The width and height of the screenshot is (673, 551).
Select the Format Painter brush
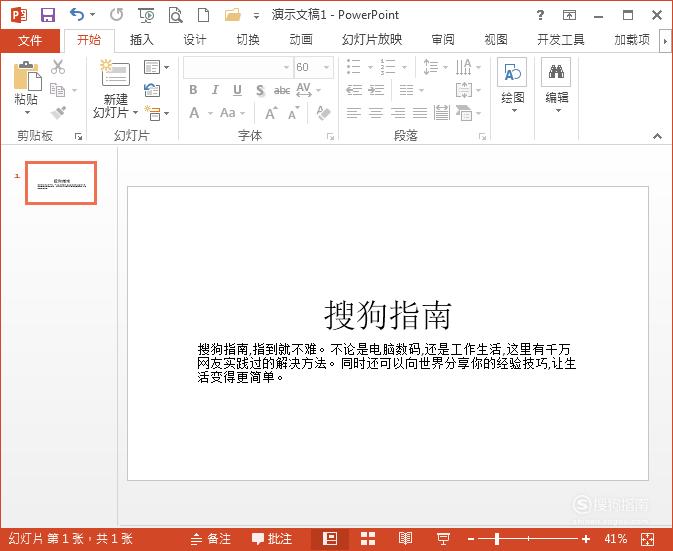(58, 113)
